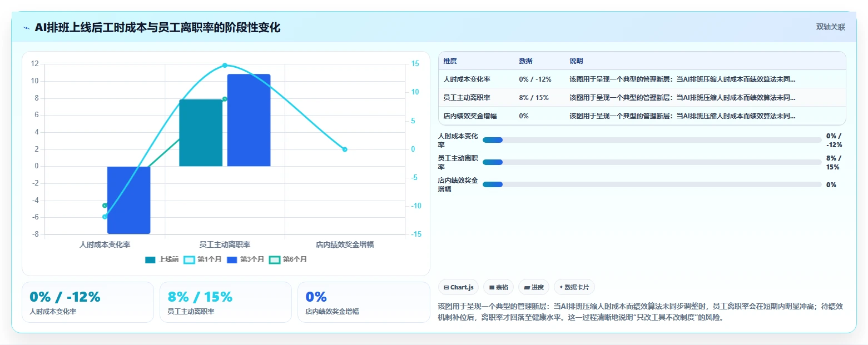
Task: Click the 人时成本变化率 x-axis label
Action: pyautogui.click(x=105, y=244)
